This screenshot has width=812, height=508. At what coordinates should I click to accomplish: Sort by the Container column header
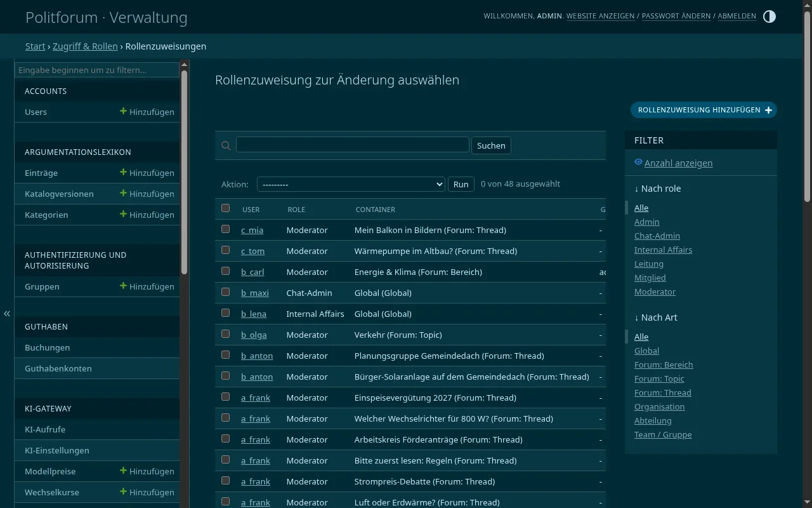375,209
